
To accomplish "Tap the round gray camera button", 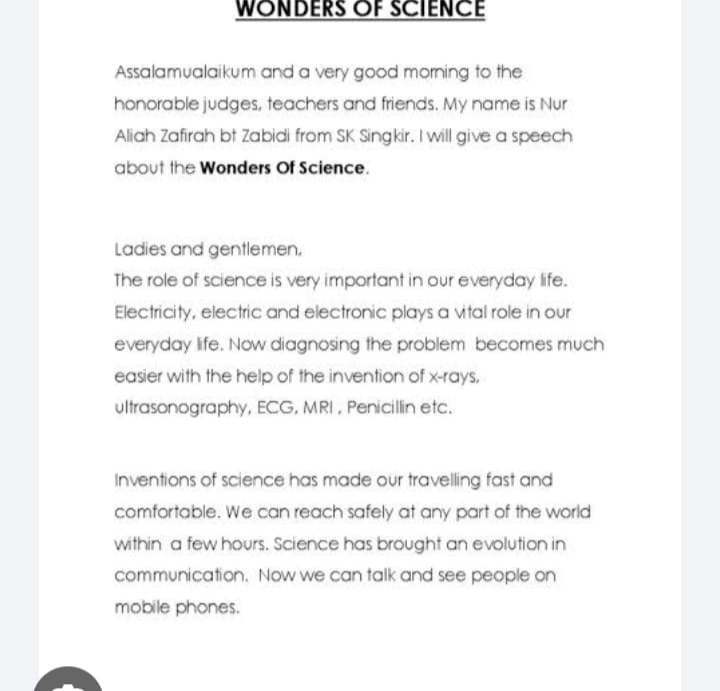I will [x=68, y=680].
